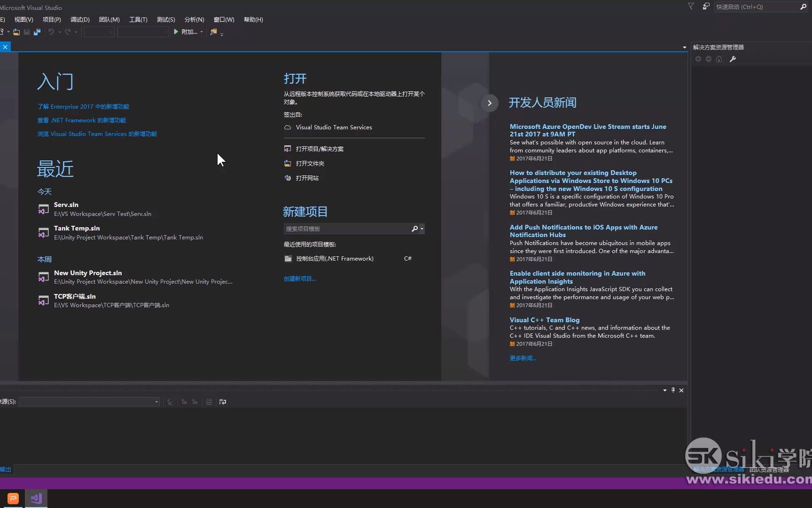
Task: Click the Visual Studio taskbar icon
Action: coord(36,498)
